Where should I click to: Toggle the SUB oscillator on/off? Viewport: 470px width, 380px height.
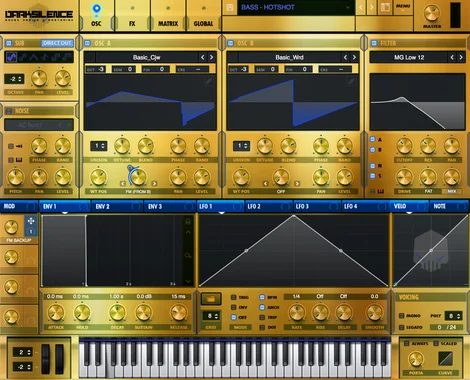(x=9, y=43)
